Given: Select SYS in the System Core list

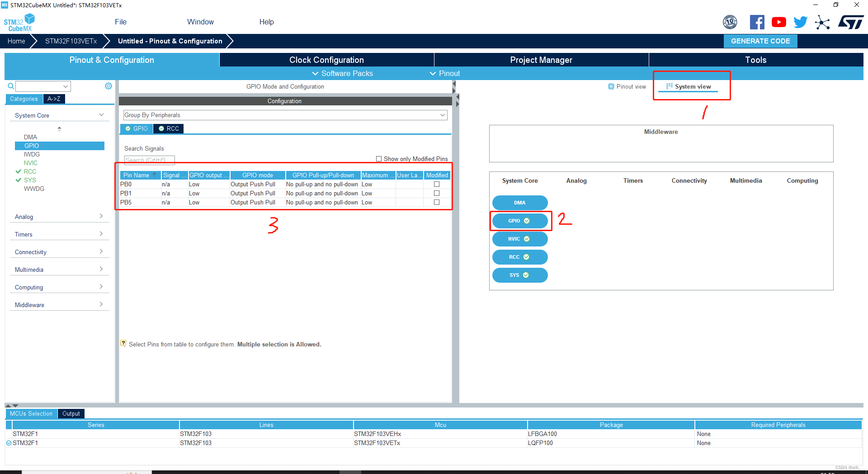Looking at the screenshot, I should pyautogui.click(x=30, y=180).
